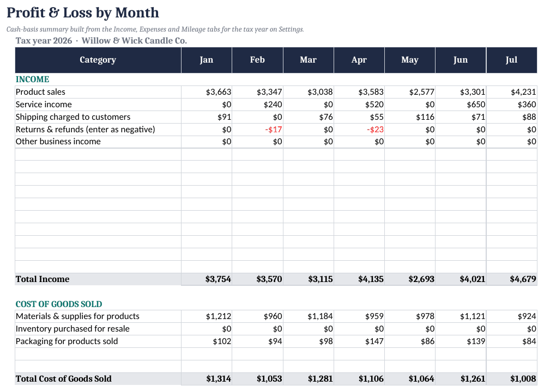Click Jun Product sales cell $3,301
The height and width of the screenshot is (392, 544).
coord(461,92)
